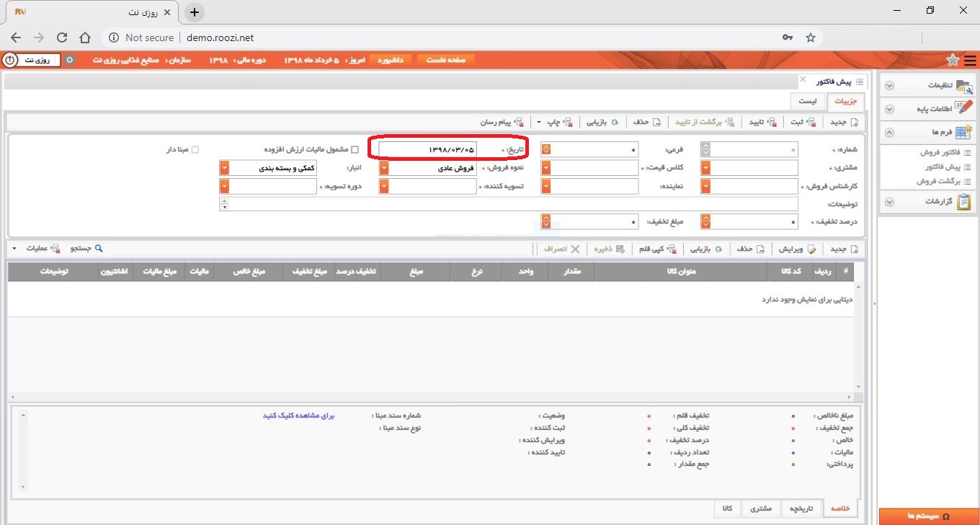This screenshot has height=525, width=980.
Task: Click the سیستم ها button
Action: (929, 516)
